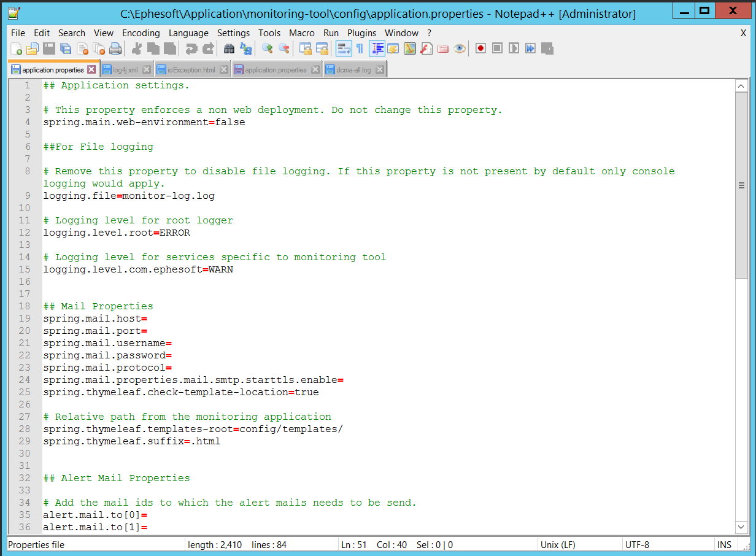Click the Paste toolbar icon
The image size is (756, 556).
coord(170,48)
